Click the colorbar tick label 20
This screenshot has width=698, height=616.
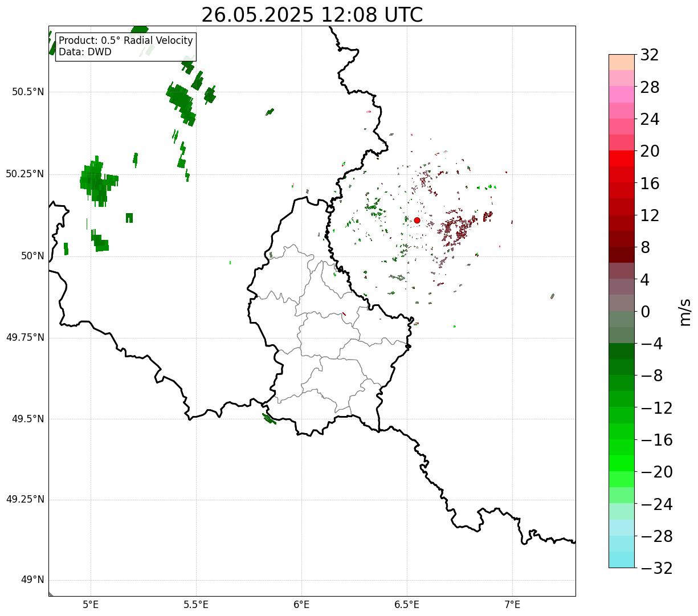click(650, 152)
